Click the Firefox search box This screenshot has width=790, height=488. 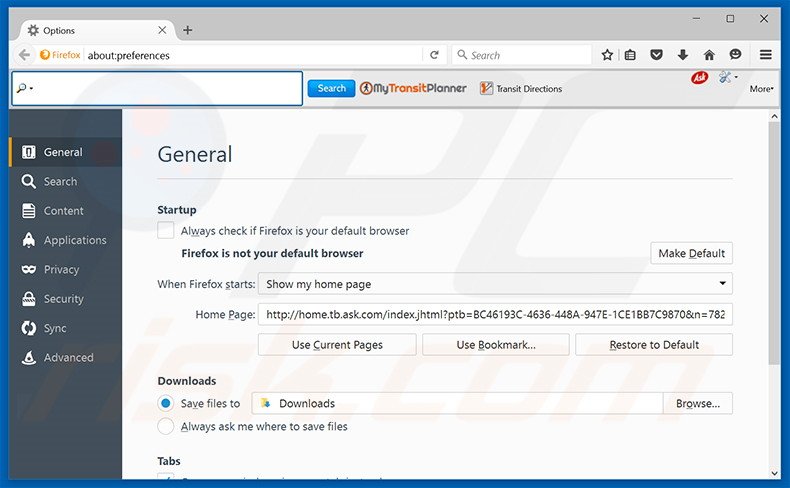pos(521,55)
